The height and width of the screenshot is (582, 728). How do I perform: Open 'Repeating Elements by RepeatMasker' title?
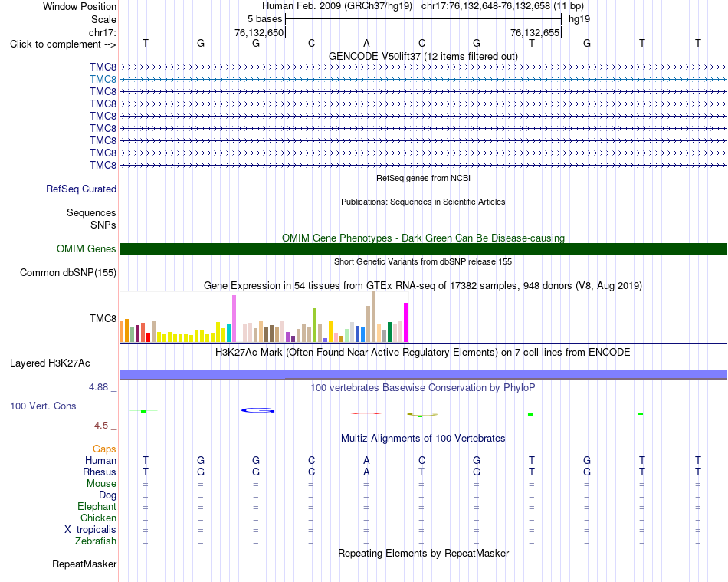coord(423,553)
